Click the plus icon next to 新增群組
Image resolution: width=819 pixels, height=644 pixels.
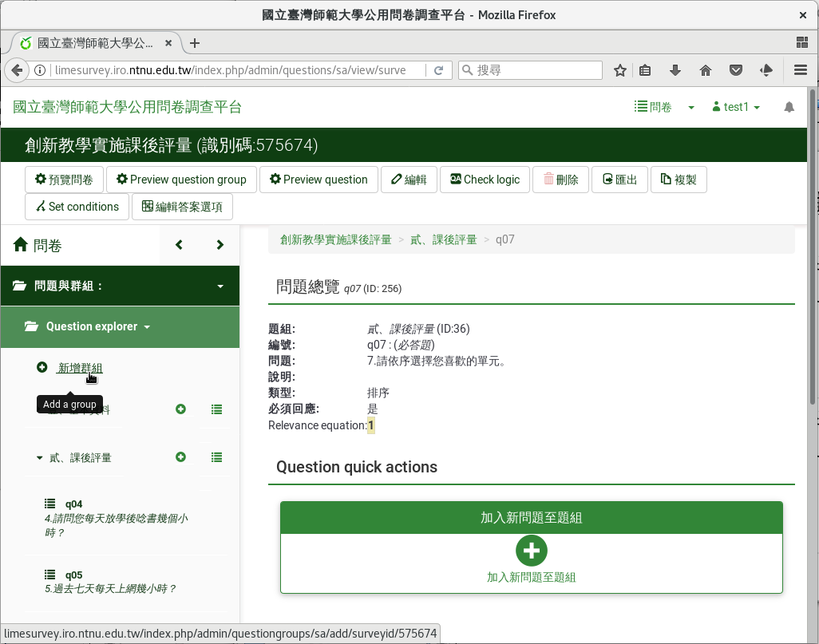point(42,367)
